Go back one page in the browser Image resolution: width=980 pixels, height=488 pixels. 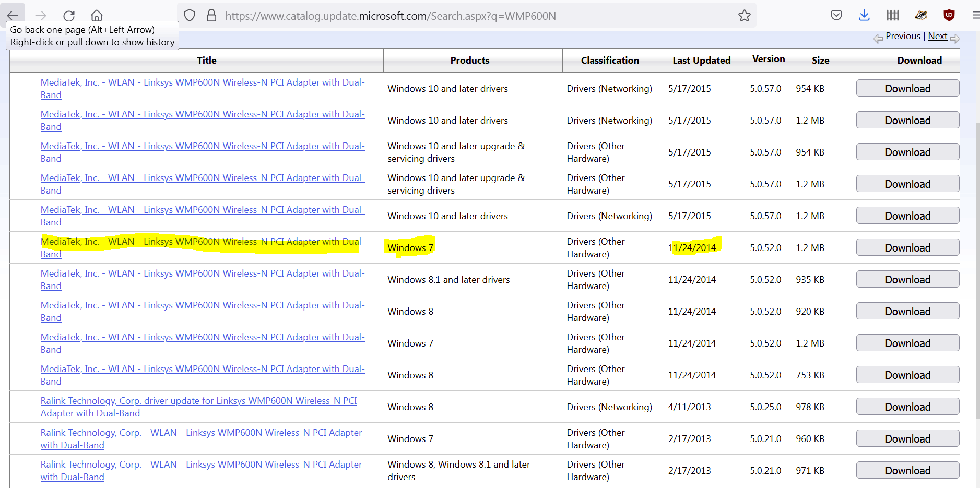click(x=13, y=16)
